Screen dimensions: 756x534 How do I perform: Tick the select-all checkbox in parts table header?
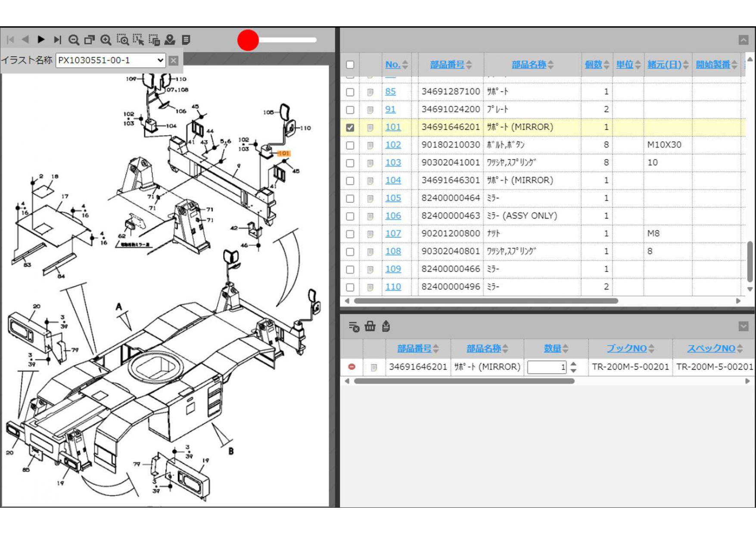pos(350,65)
